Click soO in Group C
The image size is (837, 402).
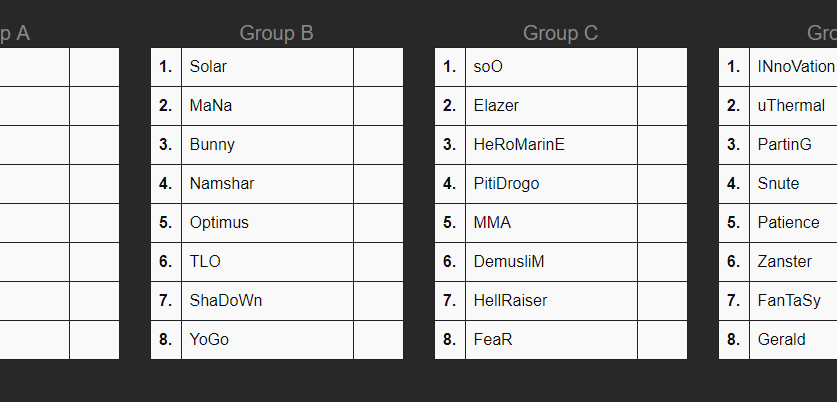(x=488, y=67)
